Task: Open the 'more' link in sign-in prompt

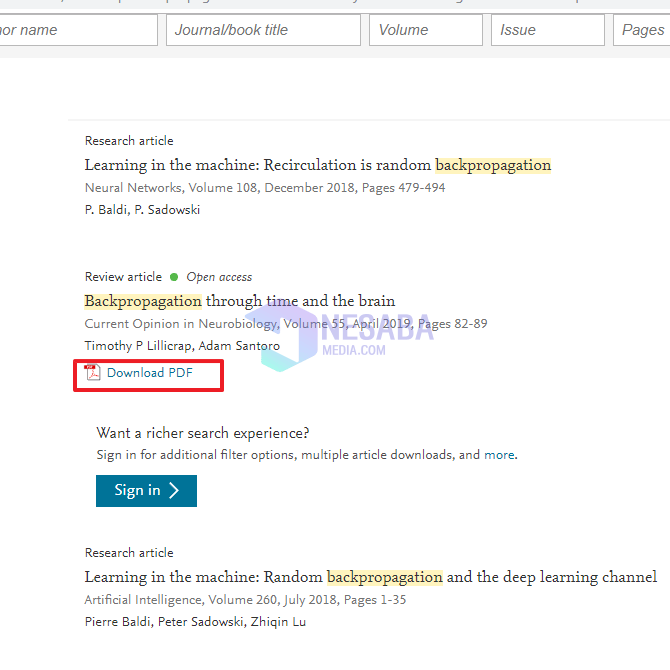Action: [x=499, y=455]
